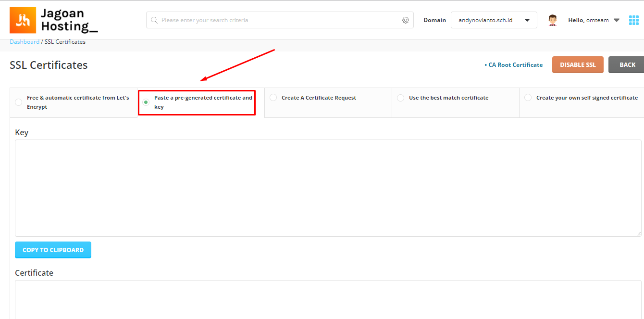Viewport: 644px width, 319px height.
Task: Open the search settings gear icon
Action: tap(405, 20)
